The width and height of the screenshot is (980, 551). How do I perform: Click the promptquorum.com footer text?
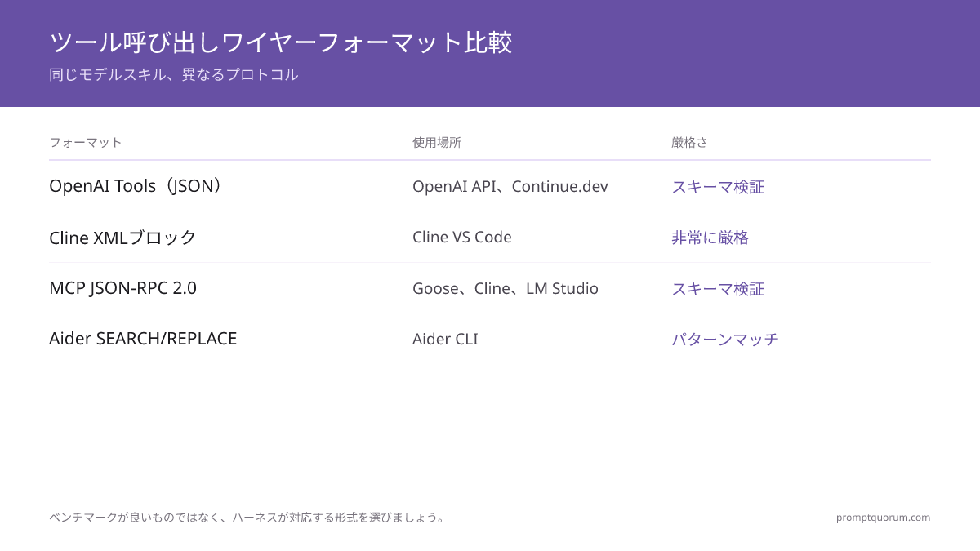click(x=883, y=518)
